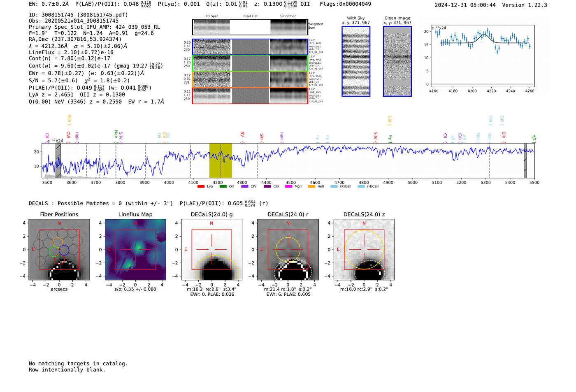Click the m:18.0 rc:2.9" caption
Viewport: 576px width, 392px height.
tap(364, 289)
